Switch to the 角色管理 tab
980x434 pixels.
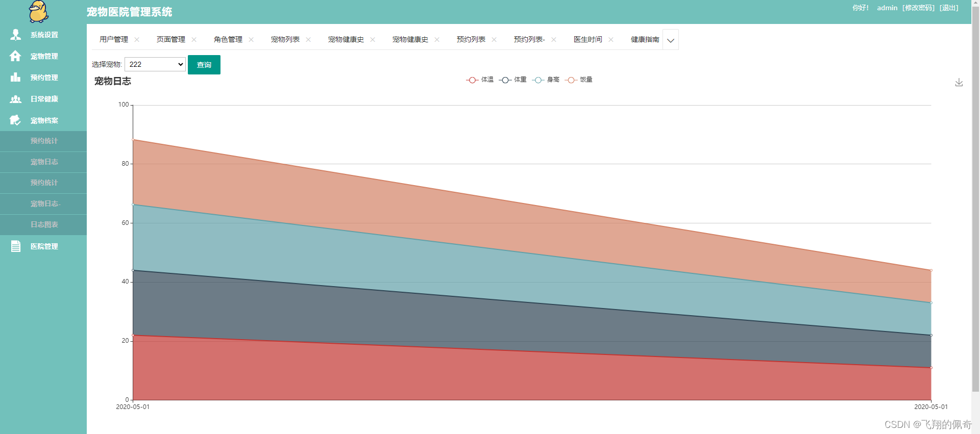click(228, 39)
